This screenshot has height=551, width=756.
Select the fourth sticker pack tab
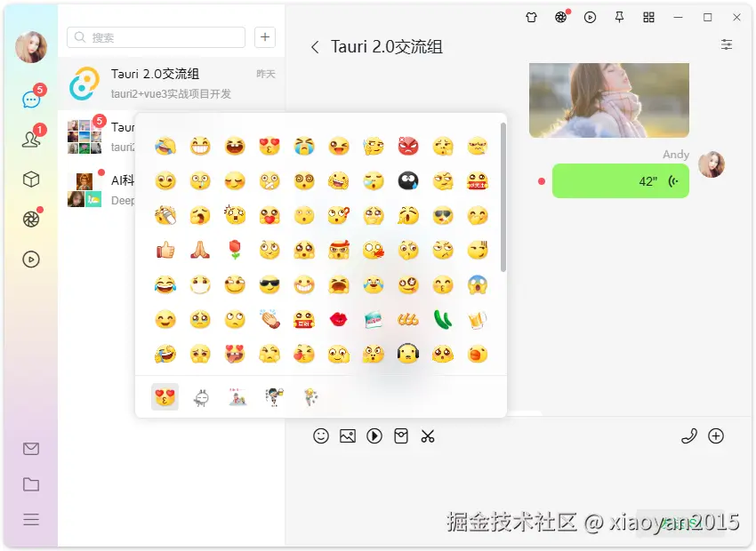click(x=274, y=397)
